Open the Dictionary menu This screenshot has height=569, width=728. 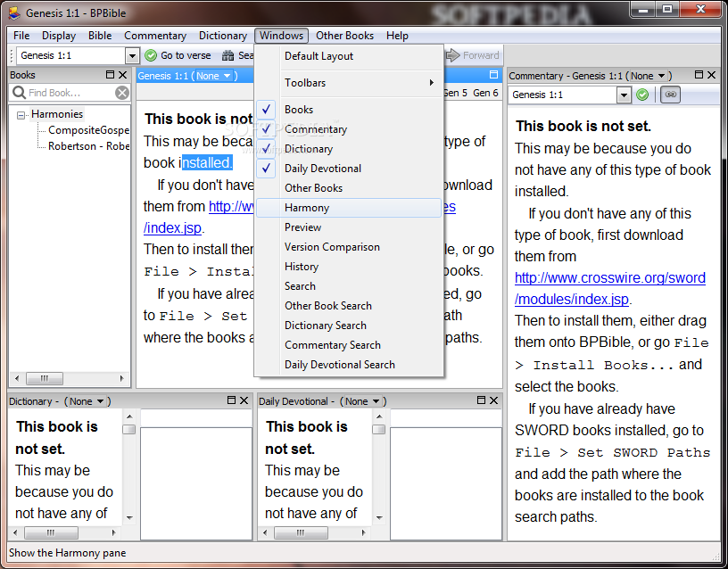[x=223, y=36]
